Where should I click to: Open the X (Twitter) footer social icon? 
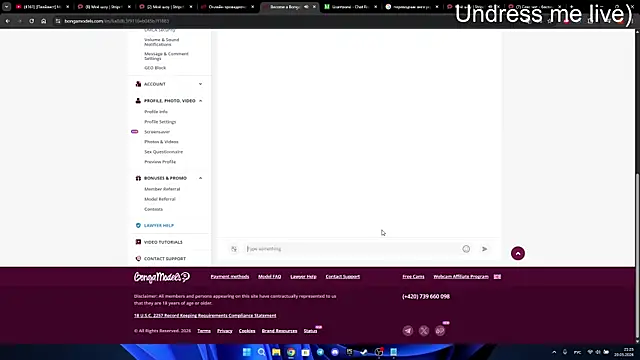(x=424, y=331)
